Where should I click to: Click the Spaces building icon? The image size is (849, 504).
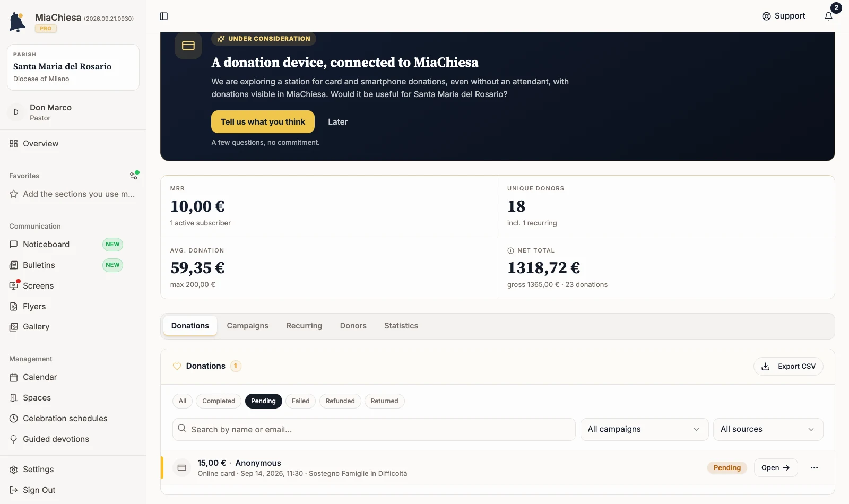(x=14, y=398)
